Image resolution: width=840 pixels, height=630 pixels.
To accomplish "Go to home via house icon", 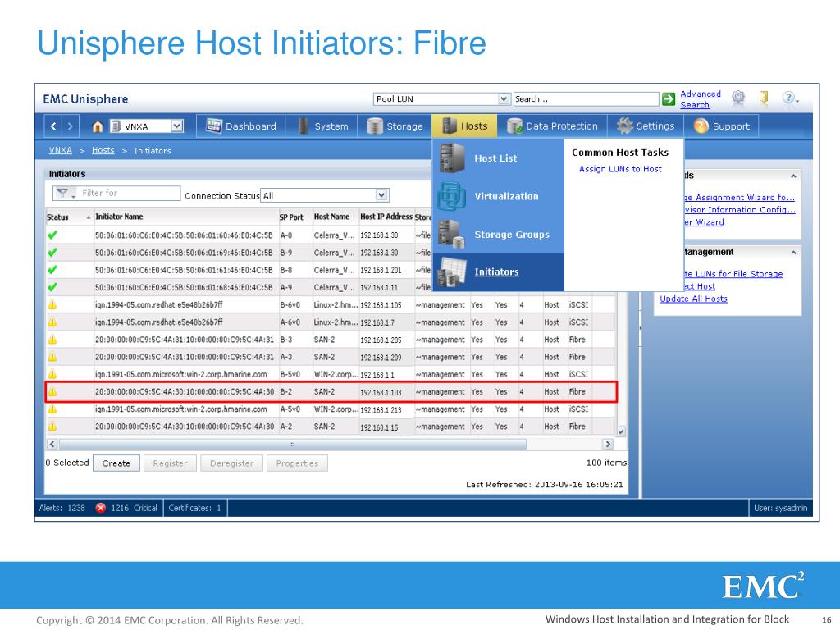I will point(98,126).
